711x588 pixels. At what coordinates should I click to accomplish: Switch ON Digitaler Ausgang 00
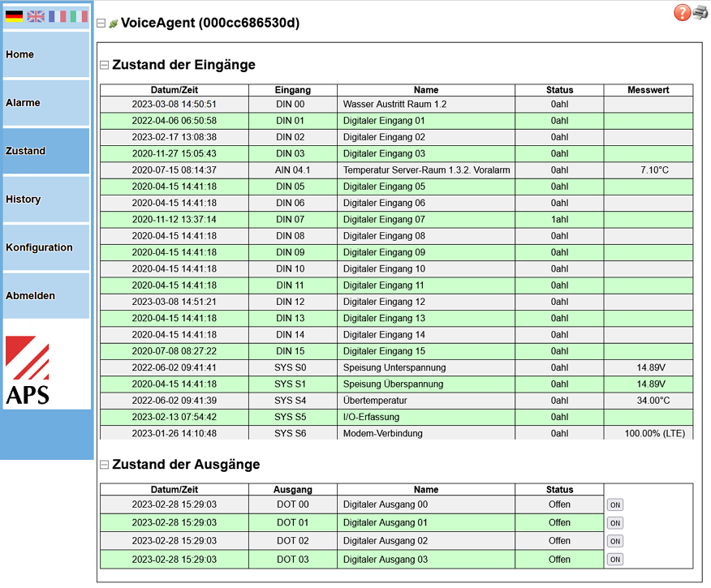click(615, 504)
